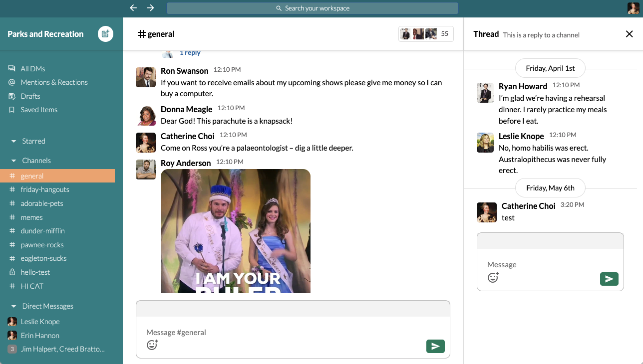This screenshot has width=643, height=364.
Task: Open user profile avatar in top right
Action: pyautogui.click(x=633, y=8)
